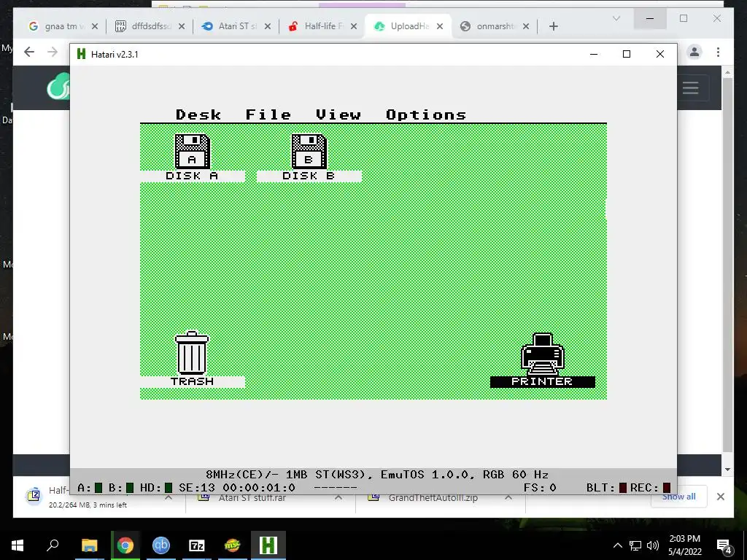Screen dimensions: 747x560
Task: Open the GrandTheftAutoIII.zip download
Action: 433,498
